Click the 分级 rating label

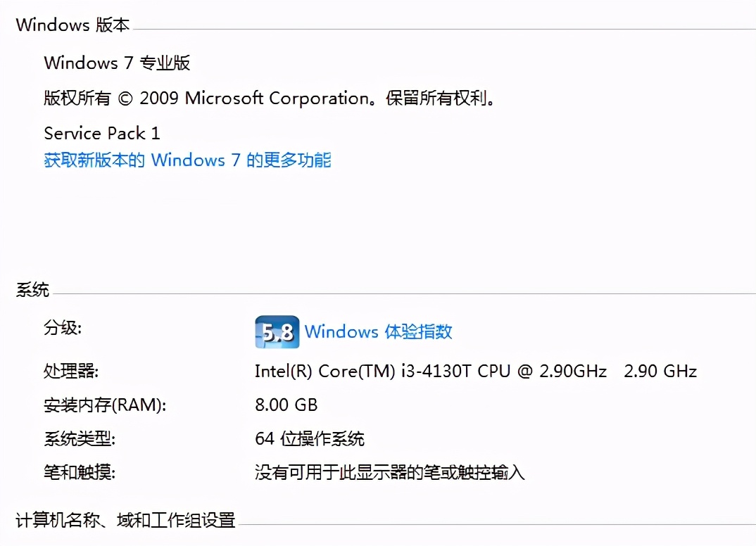62,329
